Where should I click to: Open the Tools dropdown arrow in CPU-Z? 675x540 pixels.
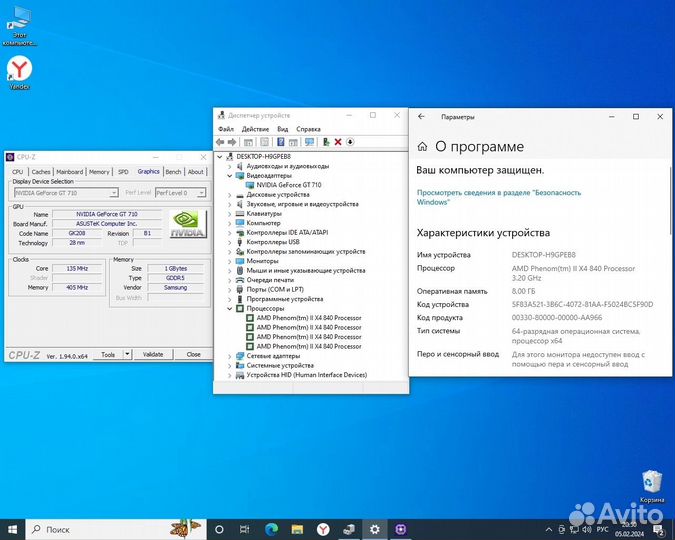point(127,354)
